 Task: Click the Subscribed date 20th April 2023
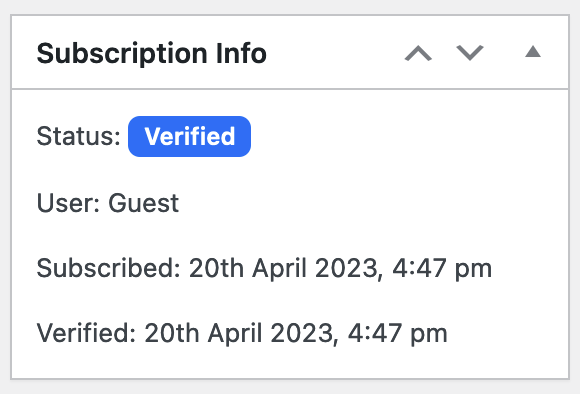(285, 268)
